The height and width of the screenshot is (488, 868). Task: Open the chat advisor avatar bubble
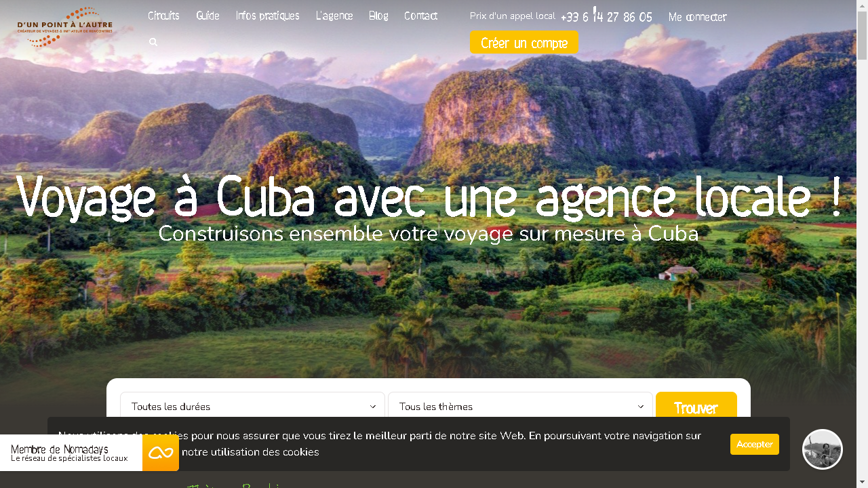pos(823,449)
